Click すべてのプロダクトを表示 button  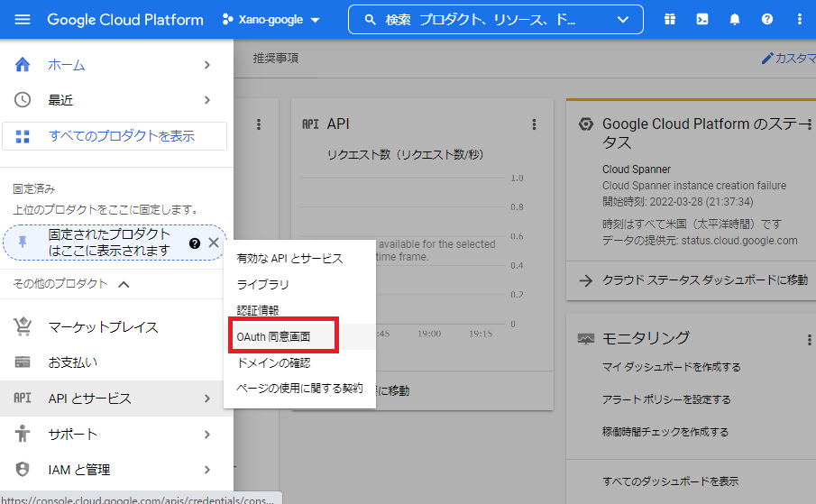(x=115, y=136)
